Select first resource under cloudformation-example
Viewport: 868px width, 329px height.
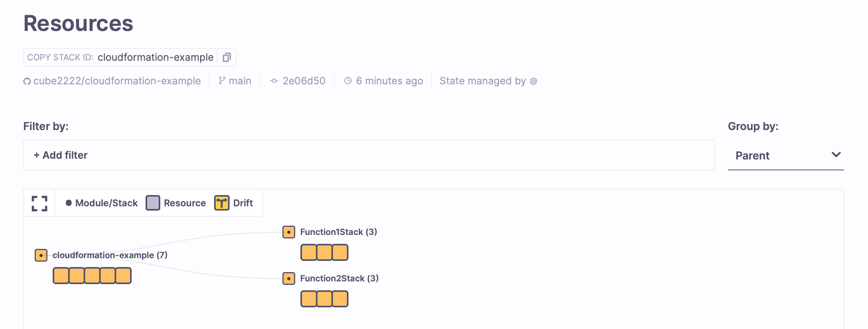(x=61, y=276)
